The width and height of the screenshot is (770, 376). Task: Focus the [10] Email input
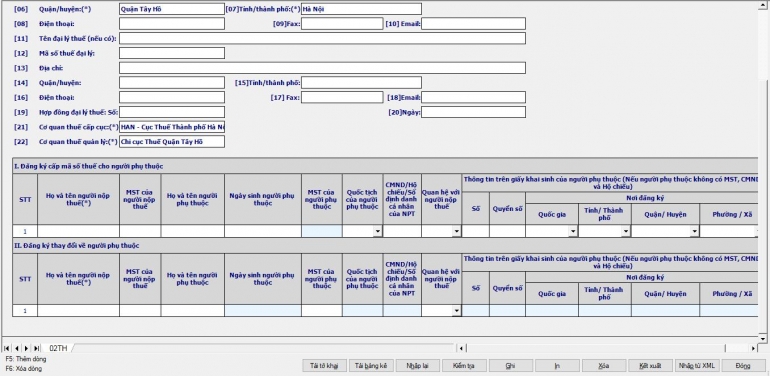point(473,24)
